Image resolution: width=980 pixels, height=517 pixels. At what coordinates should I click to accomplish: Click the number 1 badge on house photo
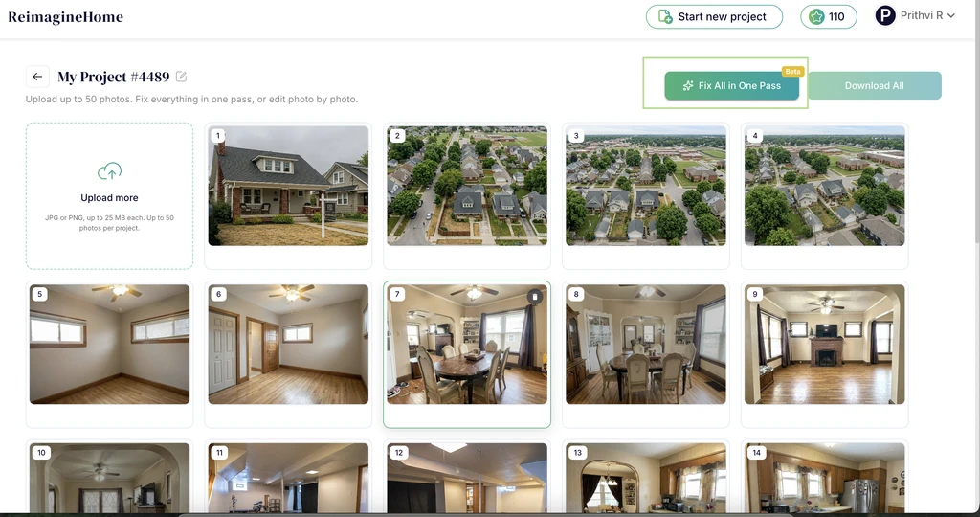(x=218, y=135)
